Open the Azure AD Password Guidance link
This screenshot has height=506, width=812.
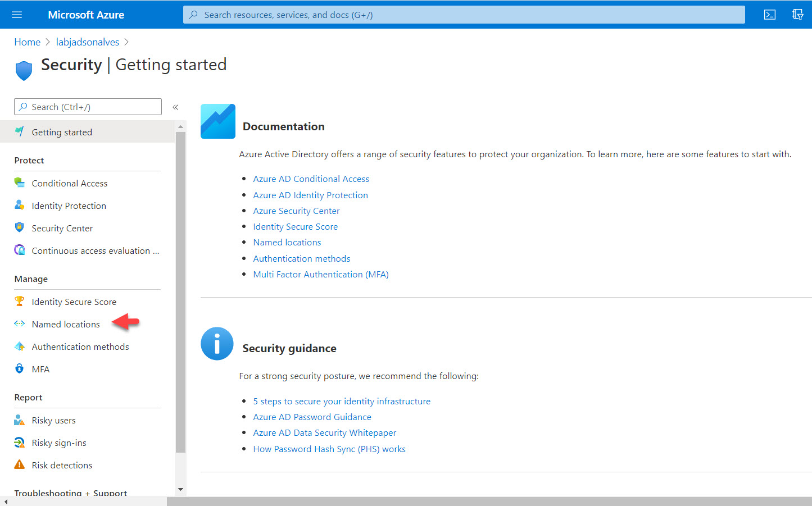coord(312,417)
